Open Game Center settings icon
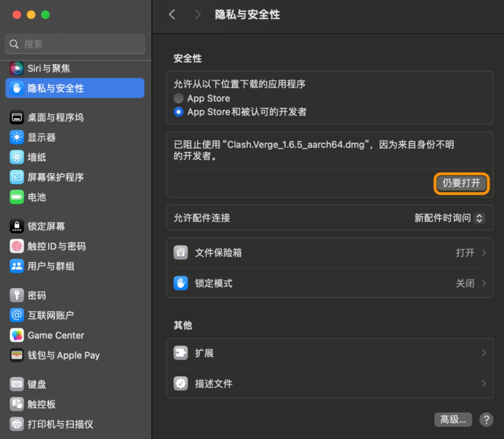 click(16, 335)
